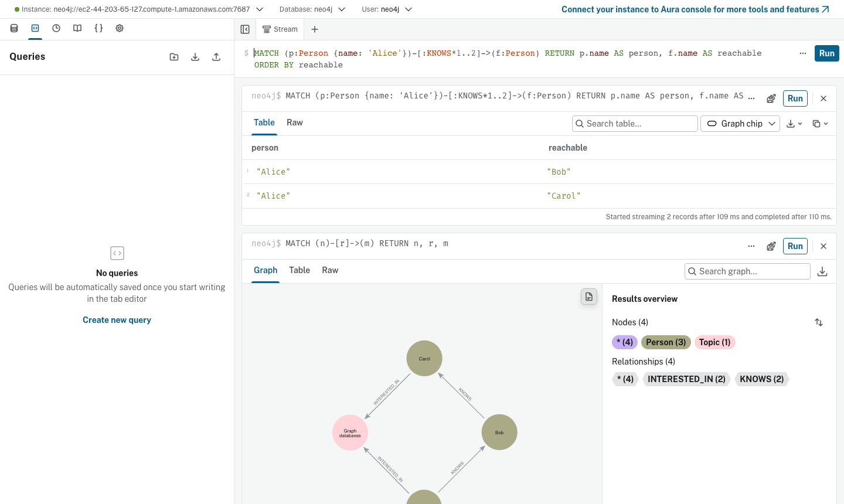Focus the Search table input field
The width and height of the screenshot is (844, 504).
click(x=635, y=124)
